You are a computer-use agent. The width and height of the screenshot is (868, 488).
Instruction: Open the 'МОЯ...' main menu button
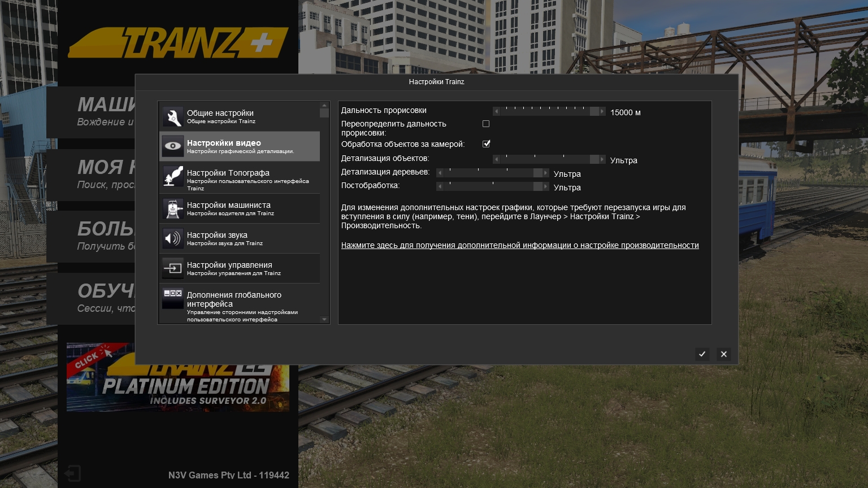click(92, 175)
